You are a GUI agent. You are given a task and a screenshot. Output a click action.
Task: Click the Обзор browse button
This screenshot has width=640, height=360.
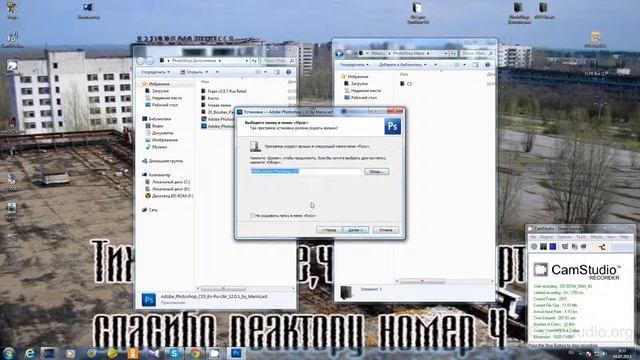pyautogui.click(x=376, y=171)
